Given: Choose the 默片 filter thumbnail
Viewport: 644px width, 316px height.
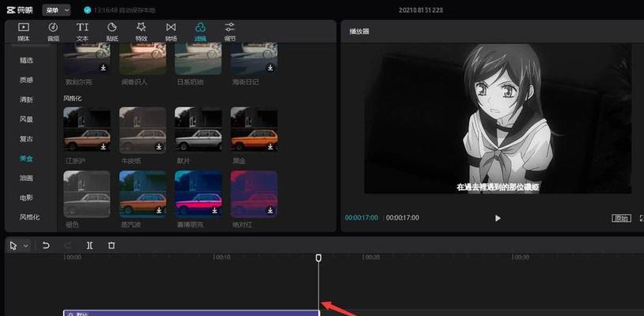Looking at the screenshot, I should (x=199, y=130).
